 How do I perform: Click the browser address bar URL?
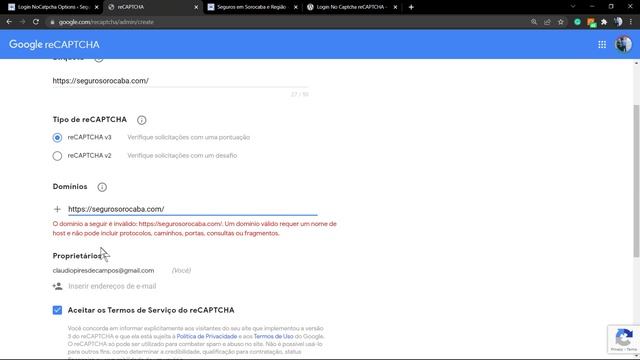[106, 22]
